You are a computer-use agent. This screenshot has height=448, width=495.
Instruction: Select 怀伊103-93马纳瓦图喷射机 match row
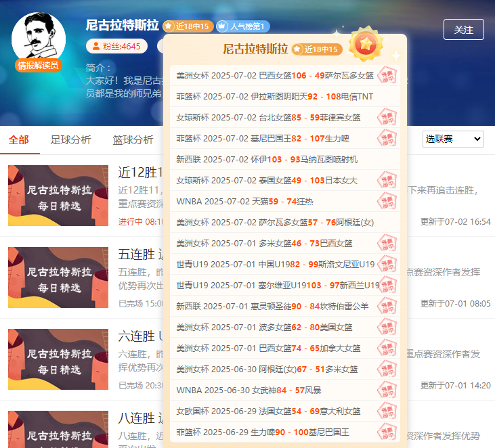[285, 159]
